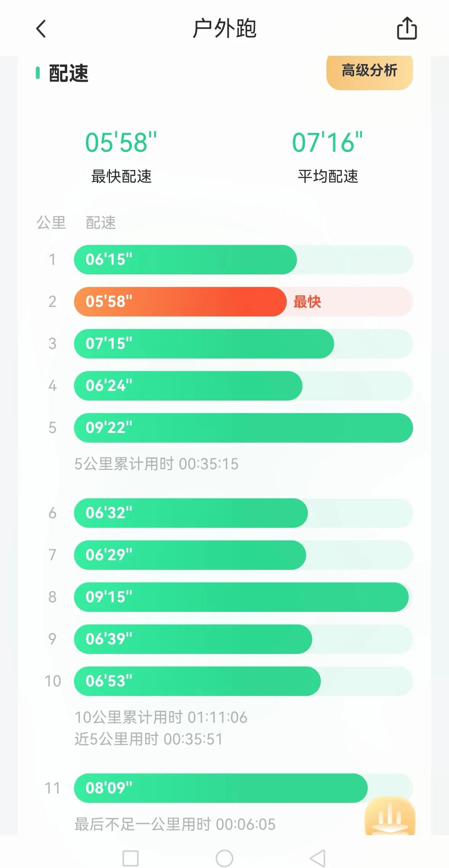Tap the 户外跑 page title
The image size is (449, 868).
[224, 29]
